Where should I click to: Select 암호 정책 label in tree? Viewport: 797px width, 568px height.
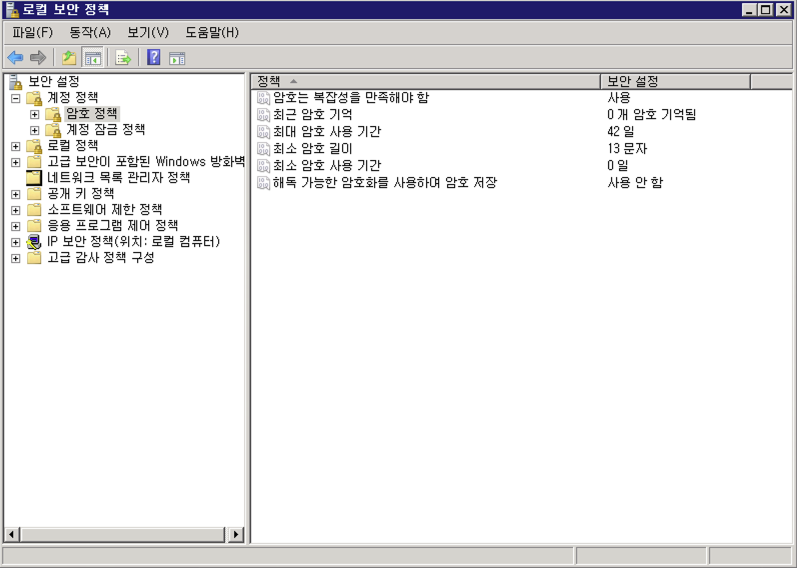[92, 113]
